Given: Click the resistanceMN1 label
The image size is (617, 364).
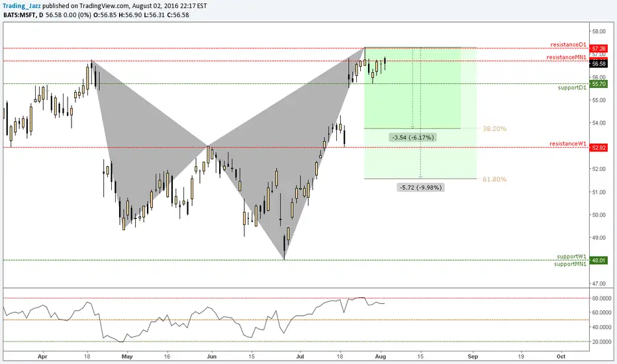Looking at the screenshot, I should tap(566, 57).
